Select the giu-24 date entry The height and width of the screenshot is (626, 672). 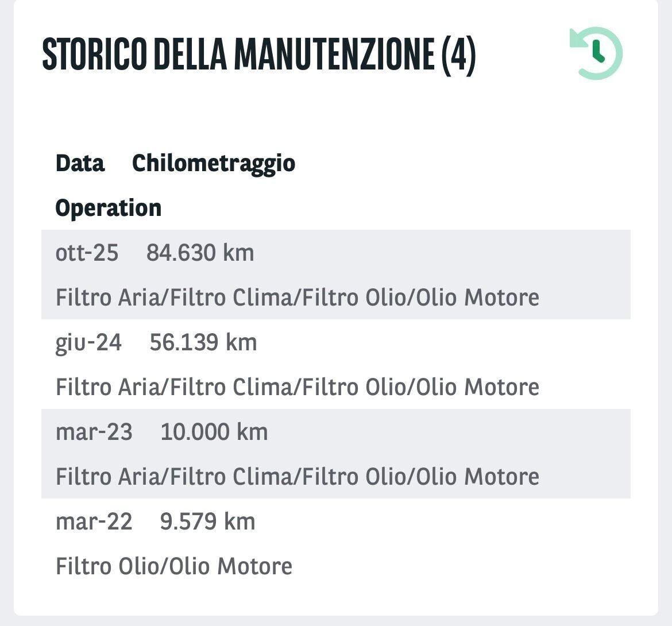(88, 342)
